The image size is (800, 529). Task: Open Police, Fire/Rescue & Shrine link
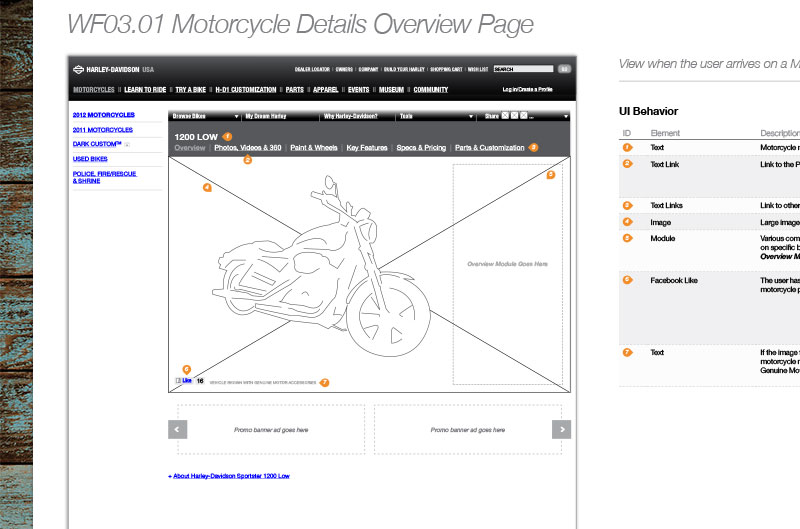coord(105,177)
